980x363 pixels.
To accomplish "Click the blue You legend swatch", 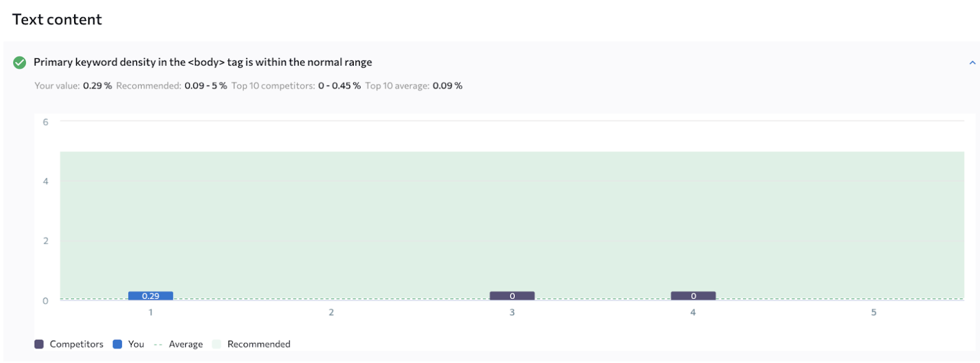I will (x=118, y=344).
